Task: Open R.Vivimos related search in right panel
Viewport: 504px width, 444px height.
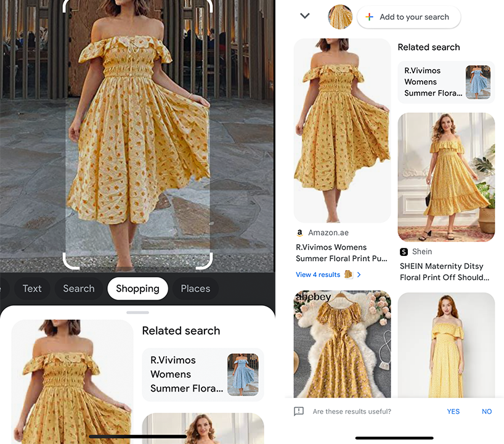Action: 446,82
